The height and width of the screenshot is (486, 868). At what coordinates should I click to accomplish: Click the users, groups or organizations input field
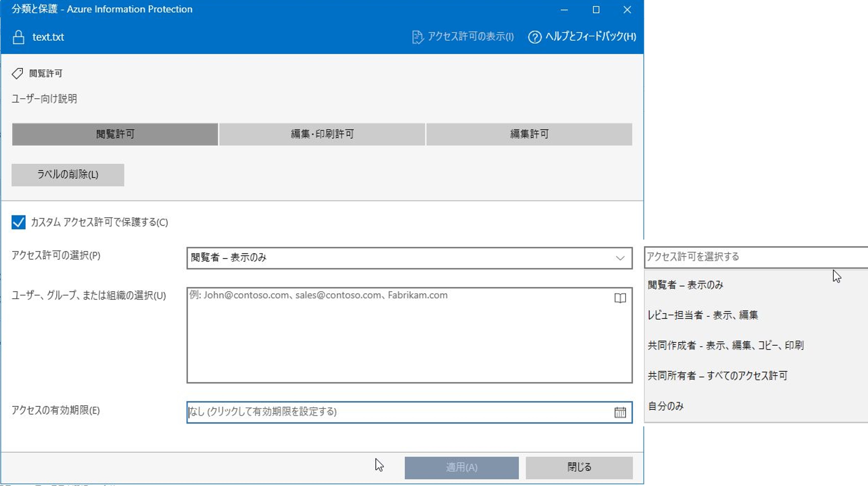(x=409, y=335)
